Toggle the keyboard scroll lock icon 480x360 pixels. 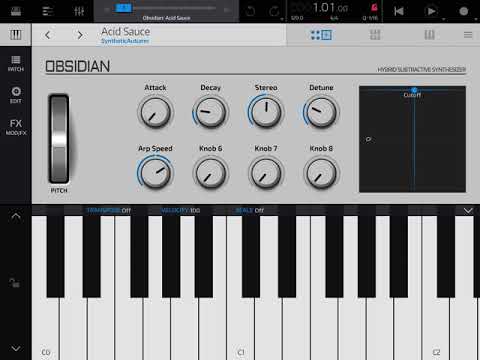tap(14, 283)
